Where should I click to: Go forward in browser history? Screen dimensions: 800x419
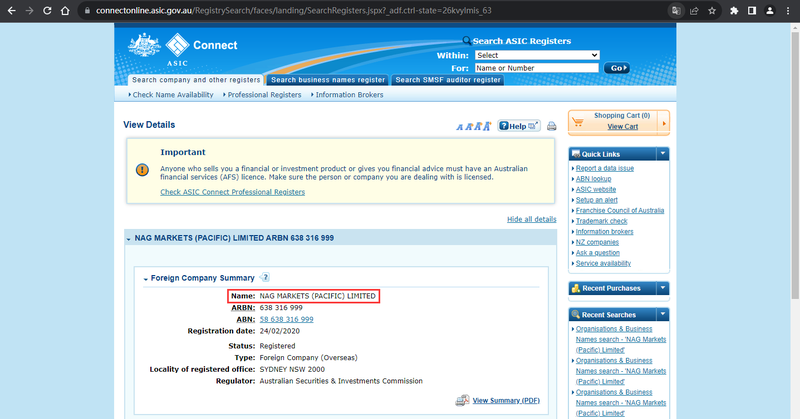[29, 11]
